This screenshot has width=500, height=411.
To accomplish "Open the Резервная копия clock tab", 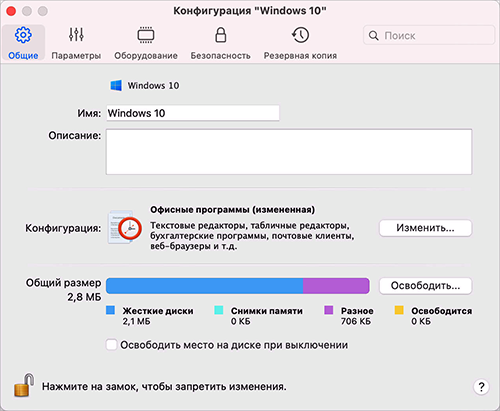I will [300, 43].
